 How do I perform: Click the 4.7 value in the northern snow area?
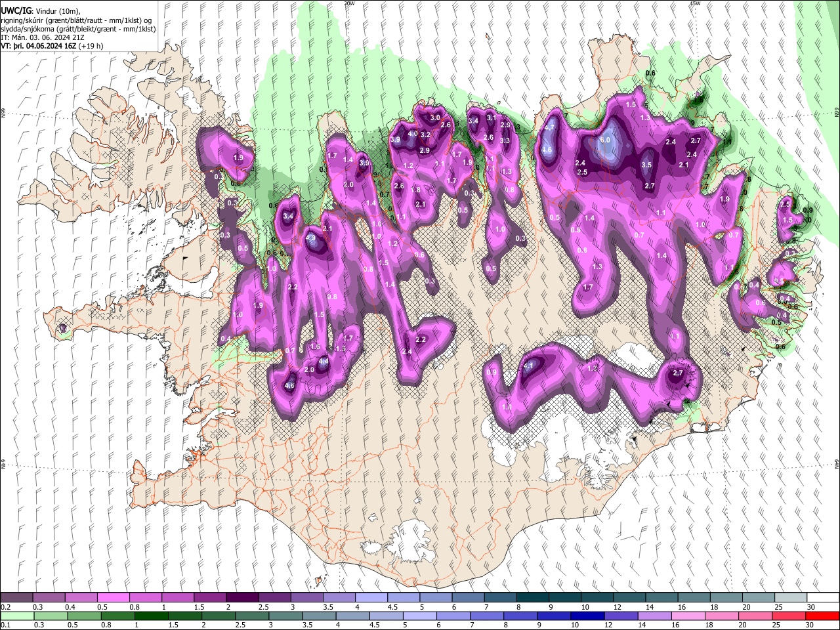point(550,127)
